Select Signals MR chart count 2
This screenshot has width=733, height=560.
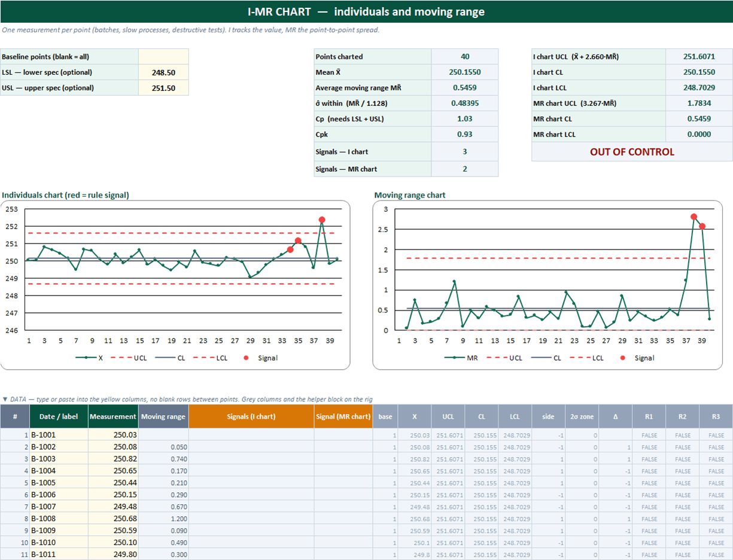465,169
